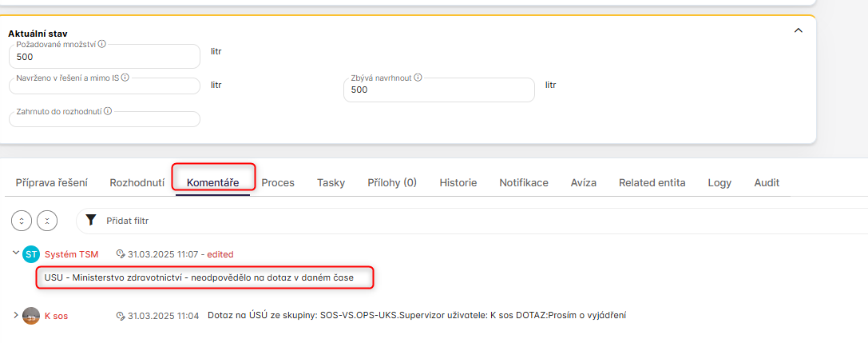868x343 pixels.
Task: Open the Přílohy (0) tab
Action: pyautogui.click(x=392, y=182)
